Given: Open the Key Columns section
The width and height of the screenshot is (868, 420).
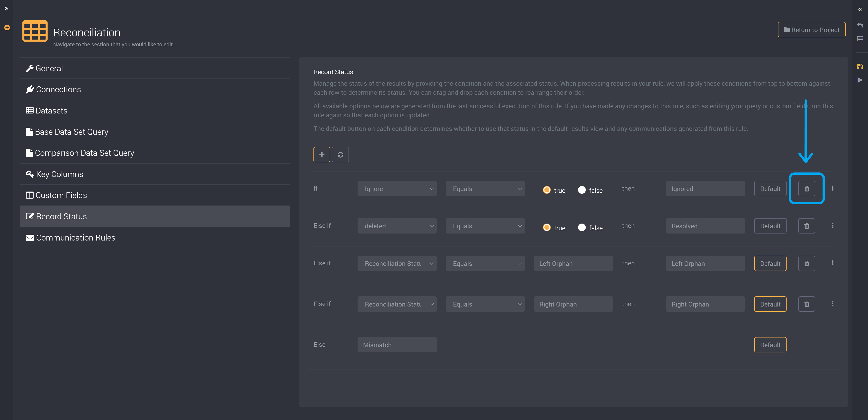Looking at the screenshot, I should coord(155,174).
